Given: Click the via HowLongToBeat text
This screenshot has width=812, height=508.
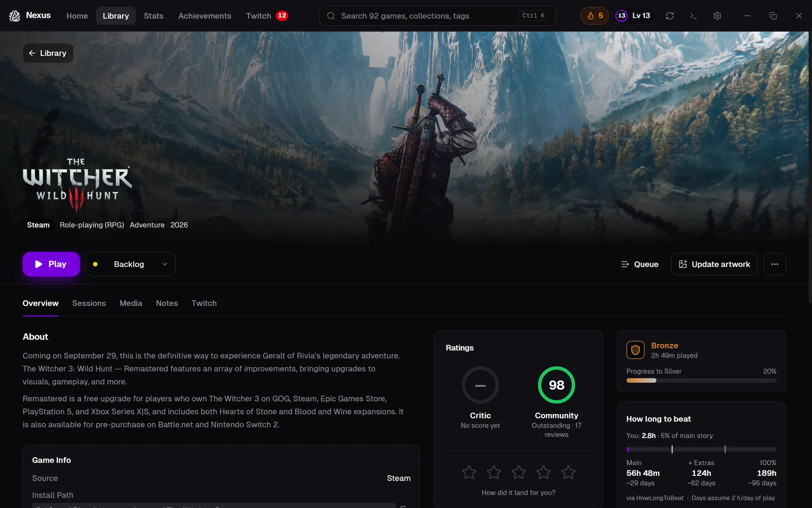Looking at the screenshot, I should (x=655, y=498).
